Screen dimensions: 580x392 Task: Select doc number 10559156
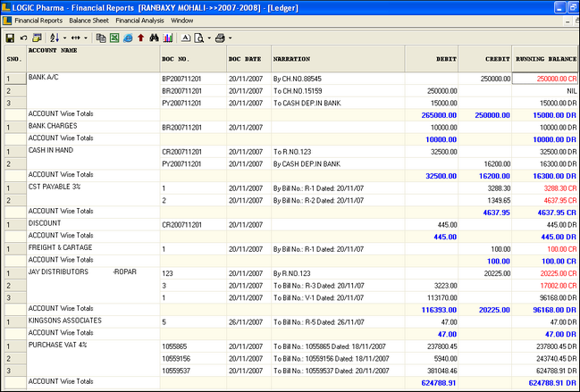pos(176,359)
